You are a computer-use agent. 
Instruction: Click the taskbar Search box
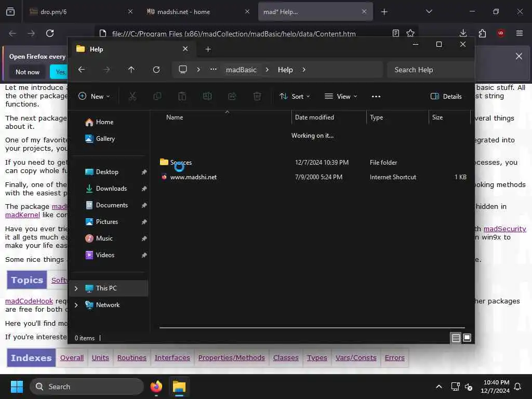pyautogui.click(x=87, y=387)
